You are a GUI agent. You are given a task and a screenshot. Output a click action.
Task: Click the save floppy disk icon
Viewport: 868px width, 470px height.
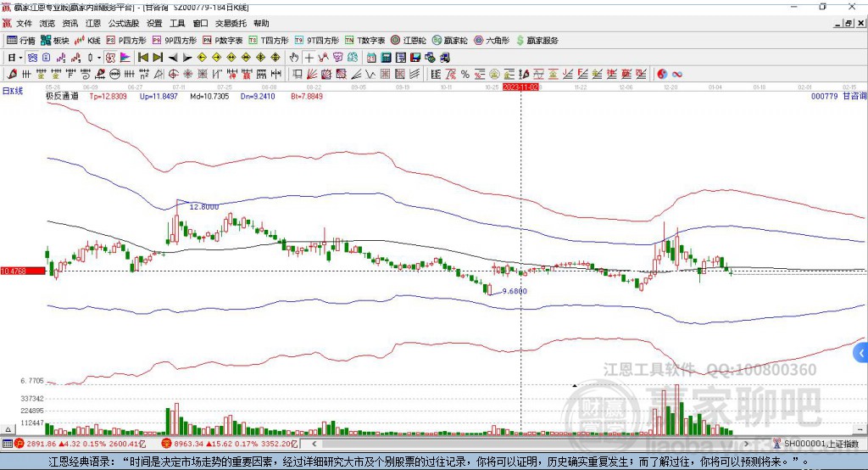[x=415, y=58]
